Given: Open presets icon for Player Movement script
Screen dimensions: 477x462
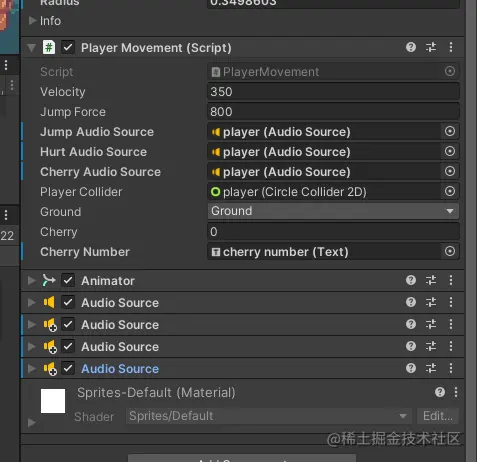Looking at the screenshot, I should (x=431, y=47).
